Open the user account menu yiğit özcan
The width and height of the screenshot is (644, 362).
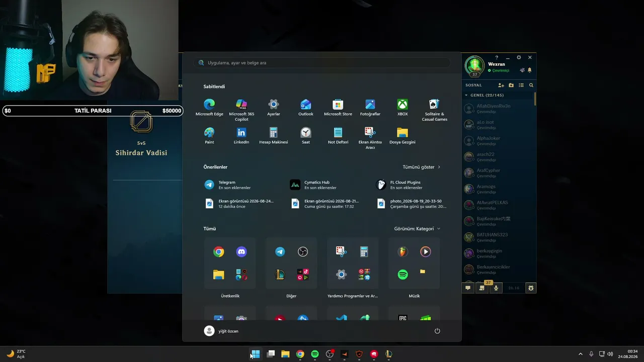pyautogui.click(x=221, y=331)
